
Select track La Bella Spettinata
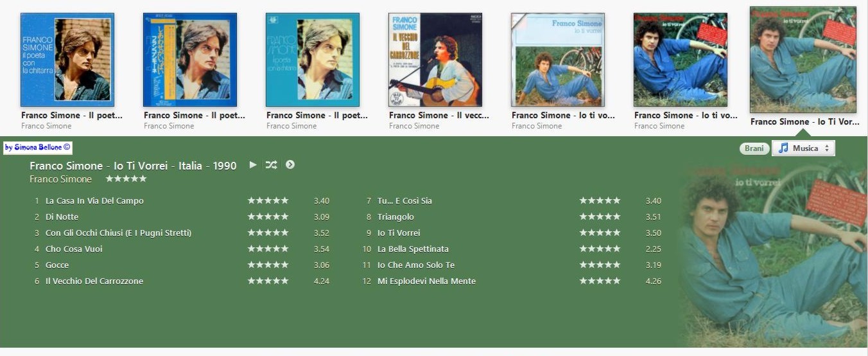(413, 249)
